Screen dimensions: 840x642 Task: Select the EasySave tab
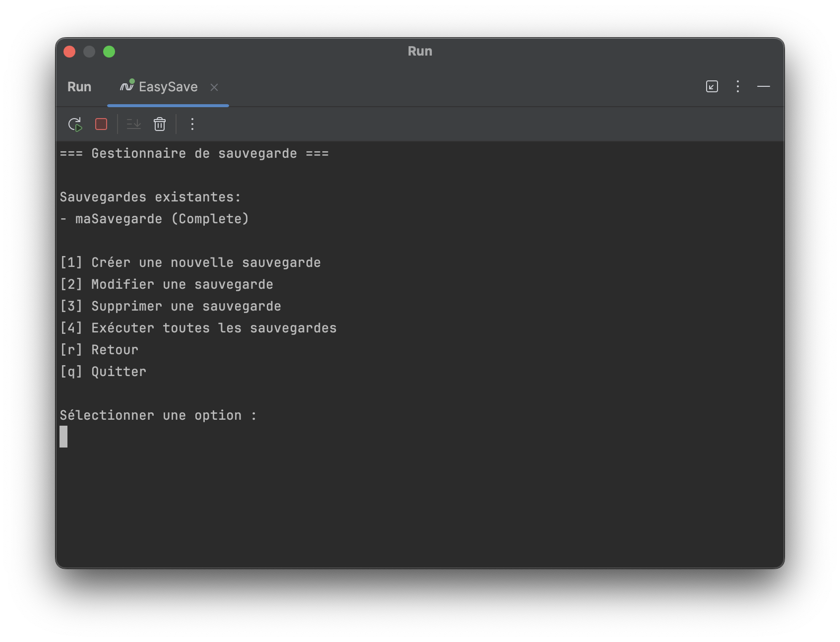(x=167, y=87)
